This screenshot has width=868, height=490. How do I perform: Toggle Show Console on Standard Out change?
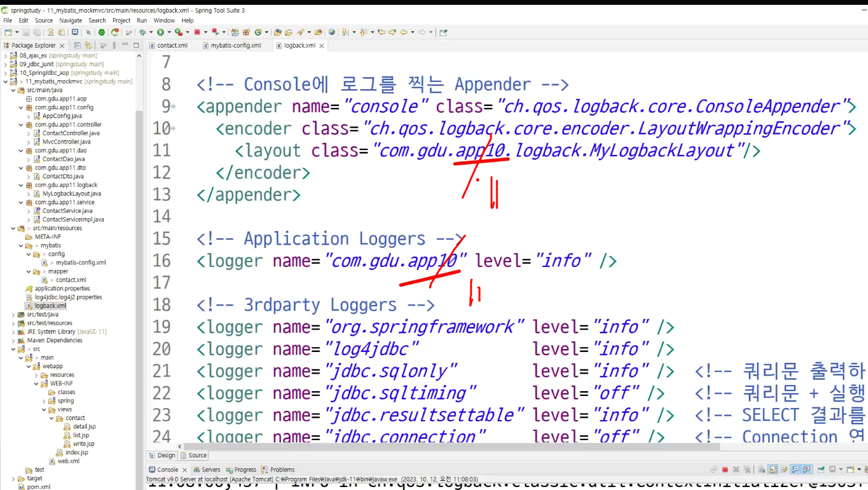pos(795,470)
